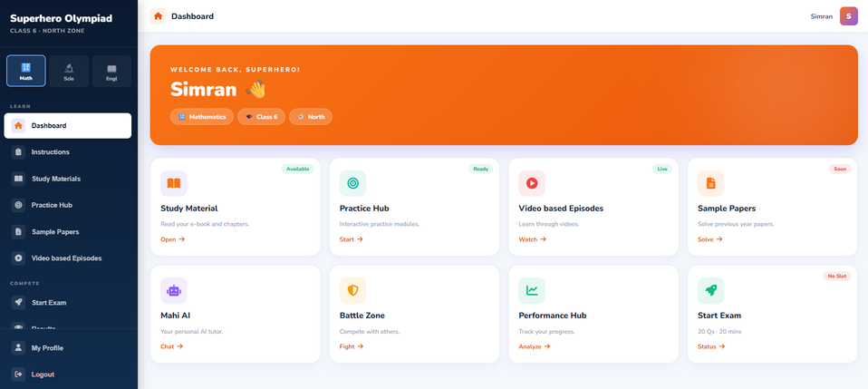Click the North zone chip in banner
The image size is (868, 389).
click(x=311, y=117)
